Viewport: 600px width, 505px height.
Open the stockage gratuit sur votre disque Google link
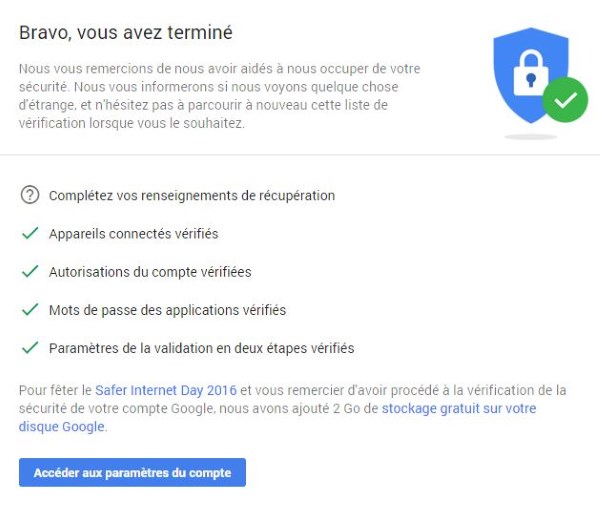click(459, 409)
